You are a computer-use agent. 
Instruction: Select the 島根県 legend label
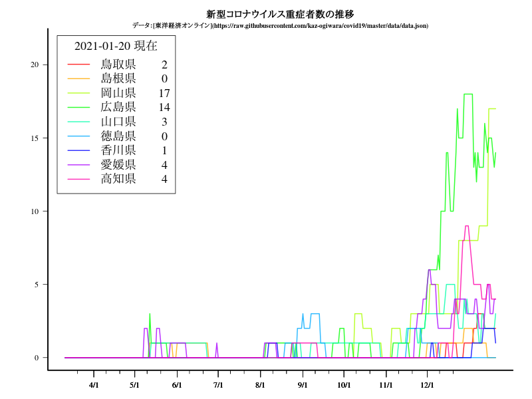click(118, 78)
